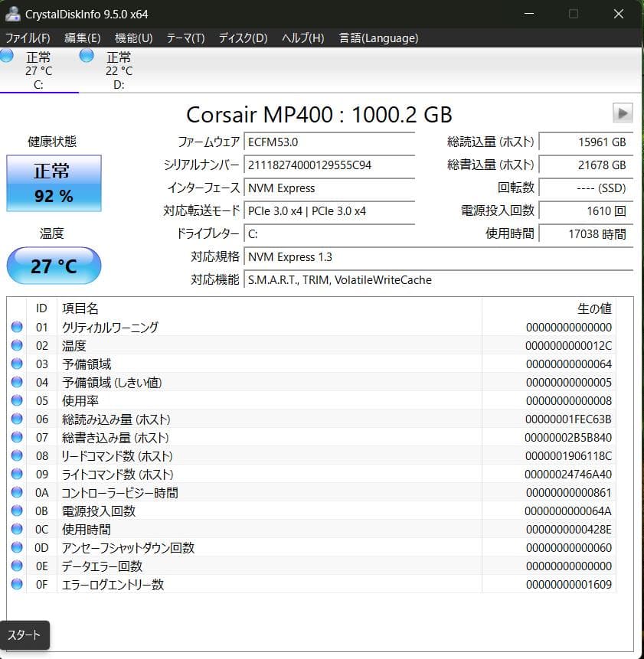This screenshot has width=644, height=659.
Task: Minimize the CrystalDiskInfo window
Action: point(529,14)
